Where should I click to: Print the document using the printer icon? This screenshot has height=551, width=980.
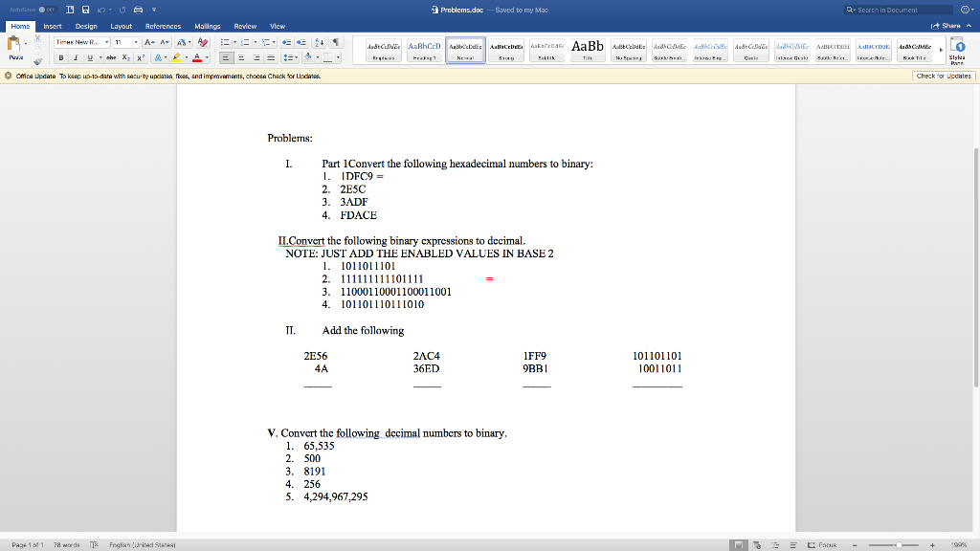tap(138, 10)
